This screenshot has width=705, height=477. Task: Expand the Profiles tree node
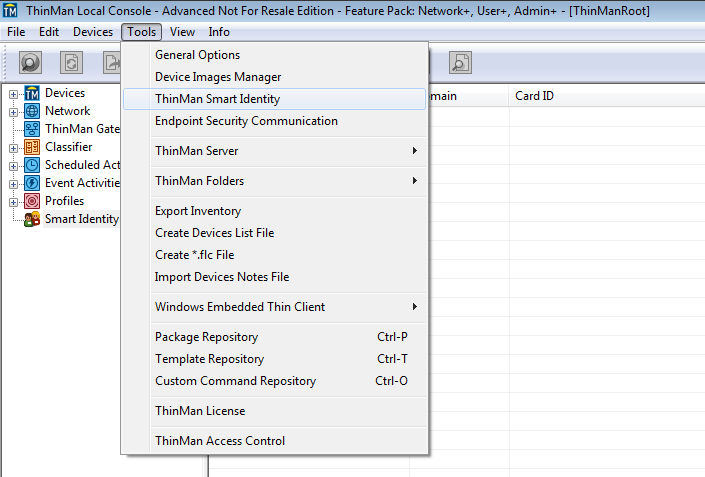[13, 202]
